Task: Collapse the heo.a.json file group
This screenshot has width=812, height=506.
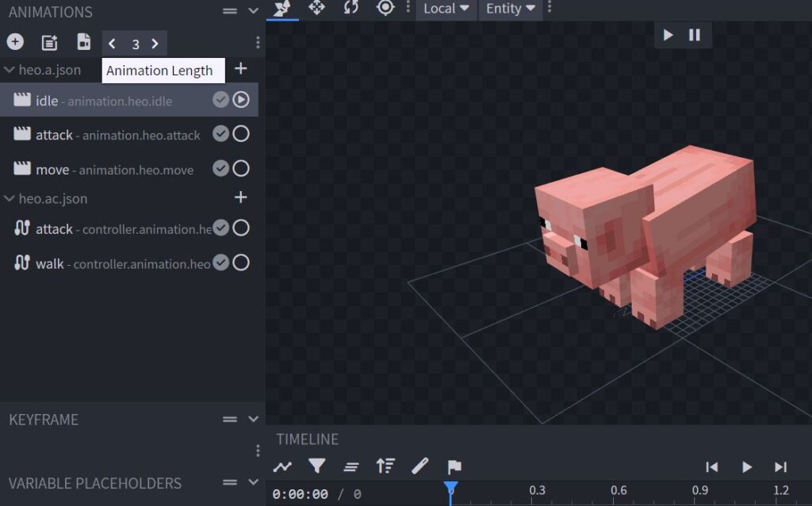Action: [x=10, y=70]
